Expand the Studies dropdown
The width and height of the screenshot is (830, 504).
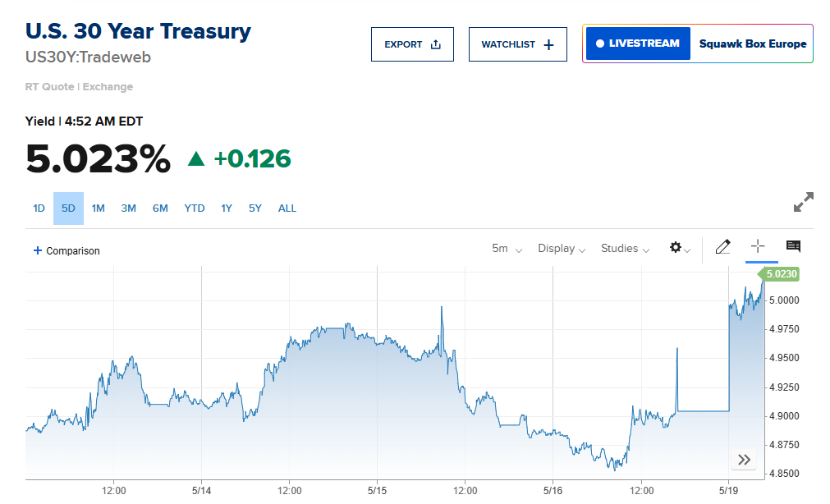pyautogui.click(x=625, y=249)
